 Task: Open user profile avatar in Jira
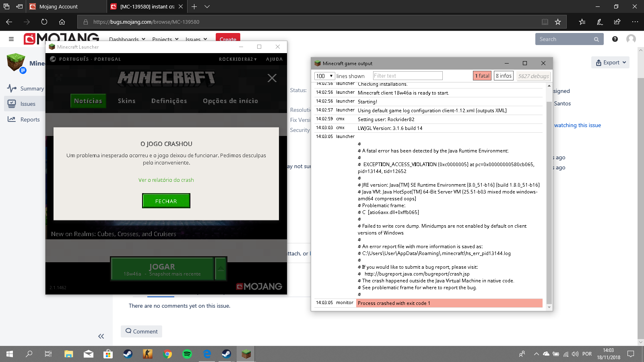point(631,39)
